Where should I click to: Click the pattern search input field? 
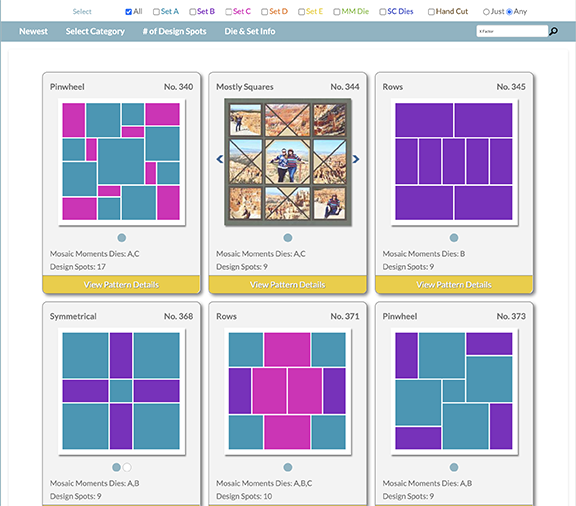pyautogui.click(x=512, y=31)
